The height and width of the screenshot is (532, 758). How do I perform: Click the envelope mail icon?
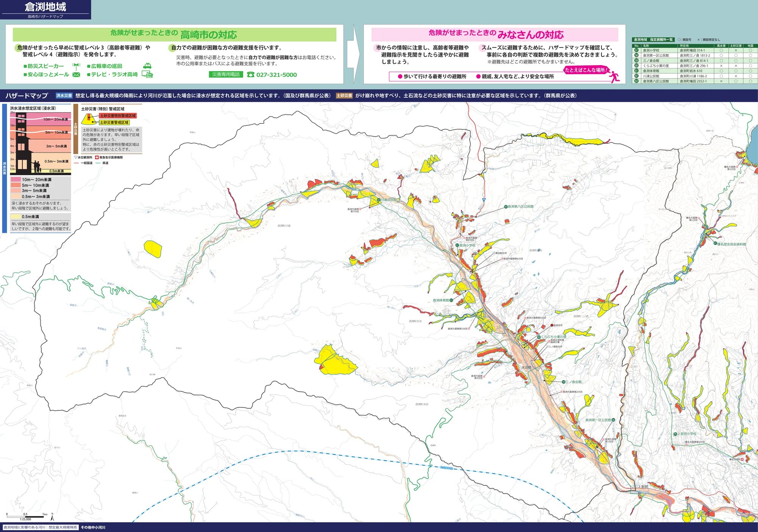tap(76, 75)
